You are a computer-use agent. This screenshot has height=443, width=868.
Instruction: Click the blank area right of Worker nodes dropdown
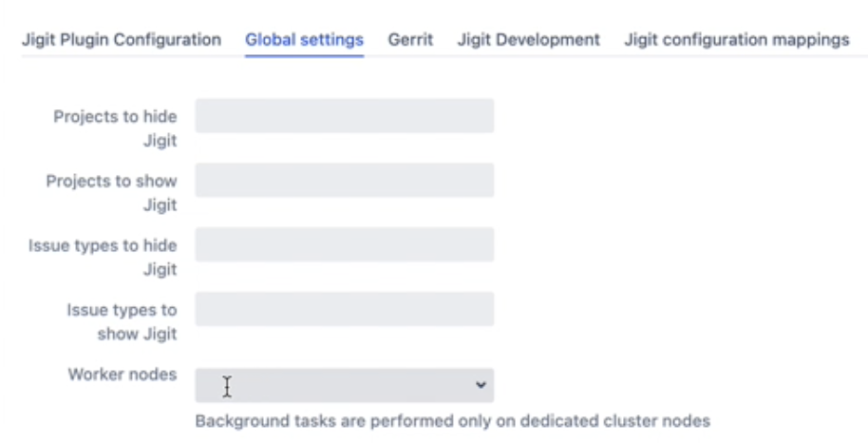click(665, 385)
